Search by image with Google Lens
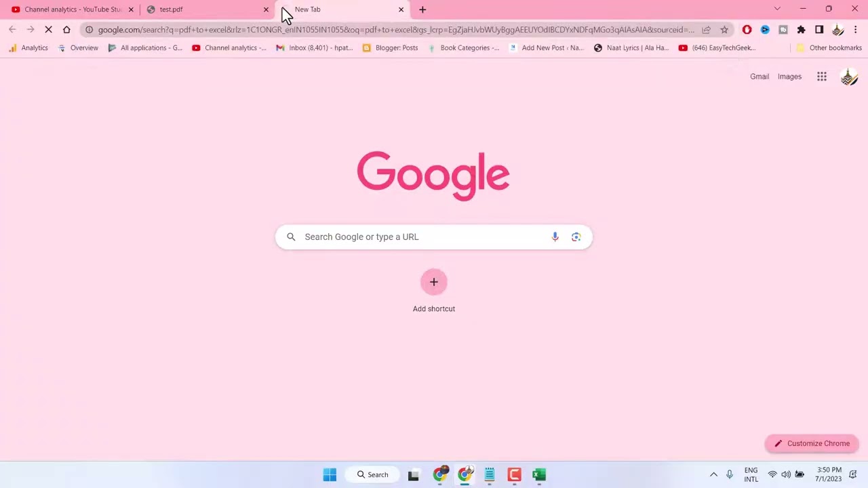 [576, 237]
